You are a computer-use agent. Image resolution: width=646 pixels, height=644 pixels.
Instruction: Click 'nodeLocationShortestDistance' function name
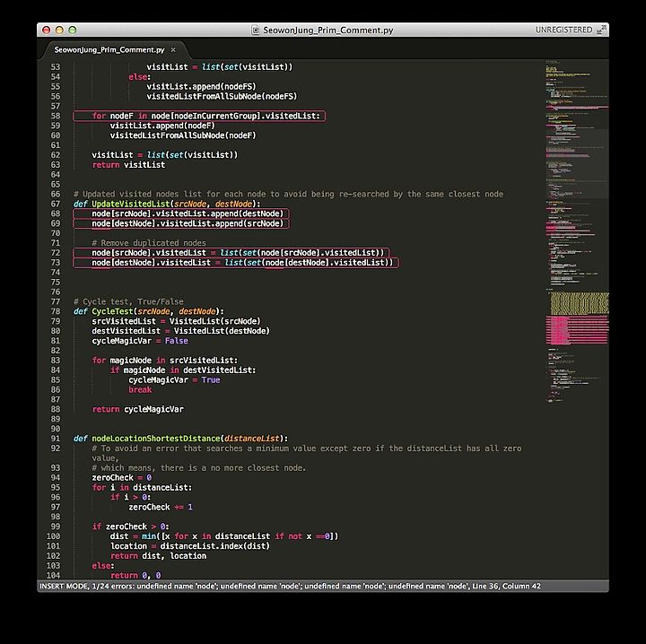coord(156,439)
